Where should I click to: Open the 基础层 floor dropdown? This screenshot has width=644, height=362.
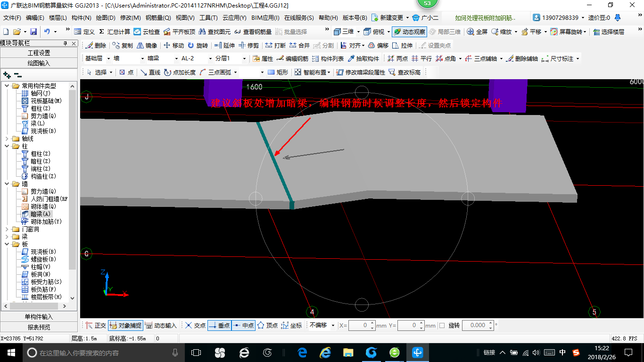(108, 58)
